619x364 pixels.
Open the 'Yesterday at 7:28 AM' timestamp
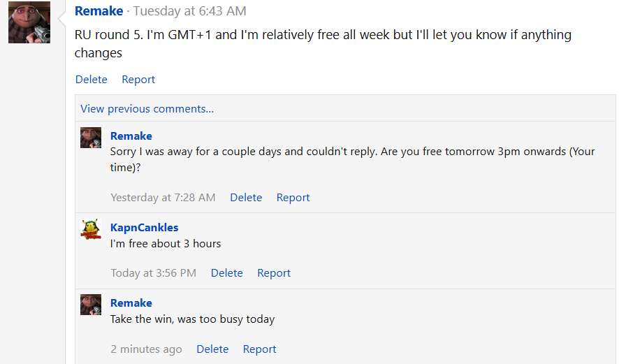[163, 198]
